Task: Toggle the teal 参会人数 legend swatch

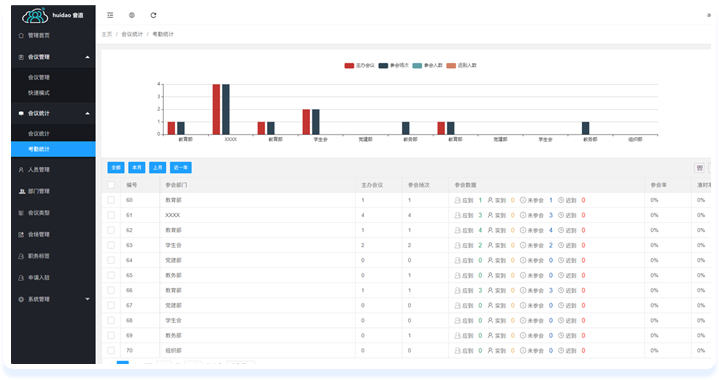Action: (417, 66)
